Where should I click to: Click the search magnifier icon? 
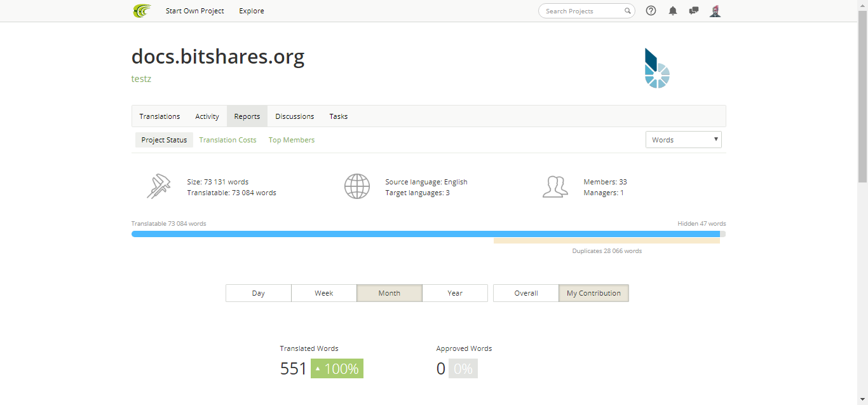click(628, 11)
